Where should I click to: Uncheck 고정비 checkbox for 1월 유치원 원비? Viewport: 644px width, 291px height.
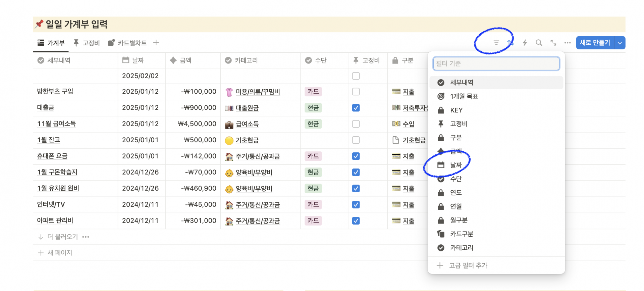pos(356,188)
